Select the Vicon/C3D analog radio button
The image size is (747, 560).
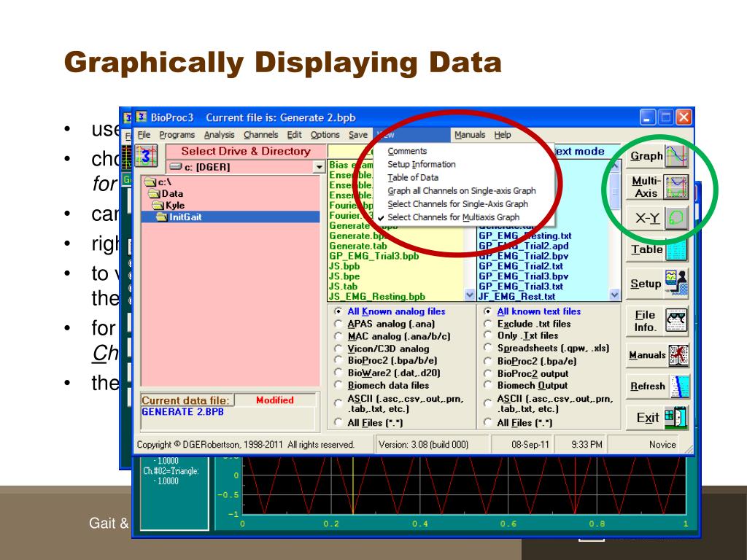coord(338,349)
